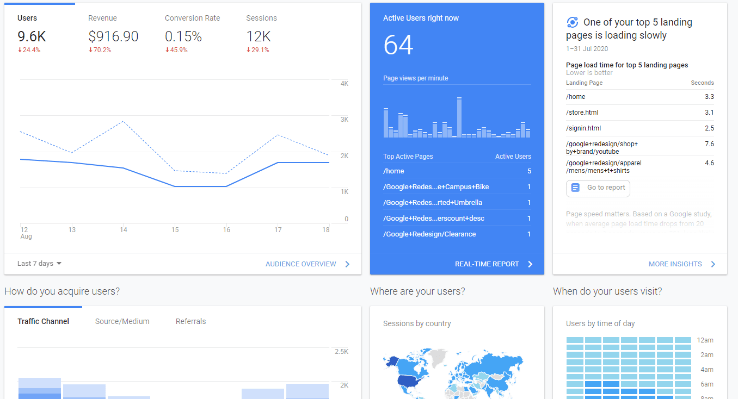The image size is (738, 399).
Task: Click the arrow icon beside Real-Time Report
Action: [x=530, y=264]
